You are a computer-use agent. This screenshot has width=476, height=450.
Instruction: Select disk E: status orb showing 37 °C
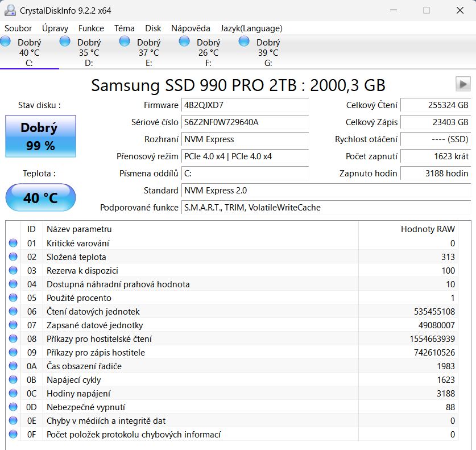125,42
